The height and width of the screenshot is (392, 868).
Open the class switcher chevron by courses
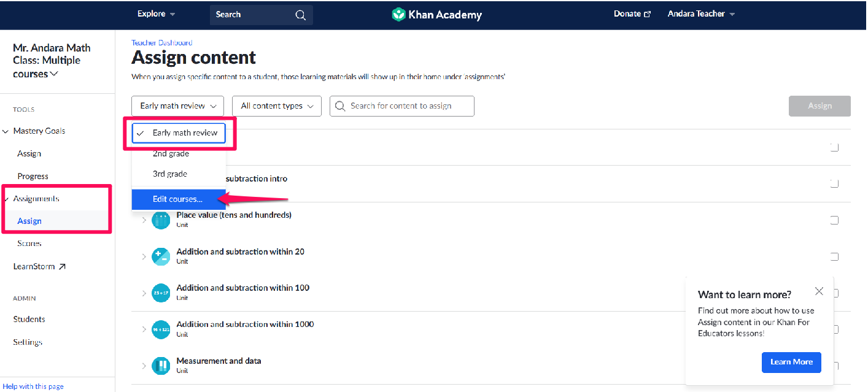pos(55,74)
